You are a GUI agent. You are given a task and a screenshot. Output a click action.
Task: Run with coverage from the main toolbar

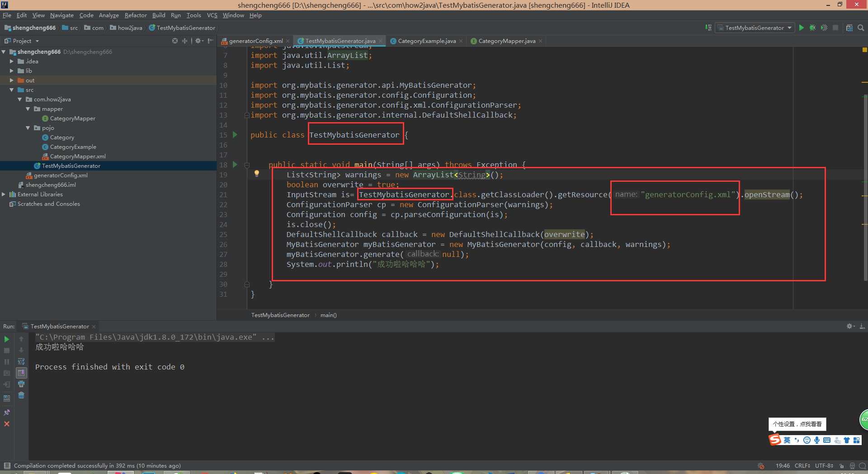click(x=824, y=28)
